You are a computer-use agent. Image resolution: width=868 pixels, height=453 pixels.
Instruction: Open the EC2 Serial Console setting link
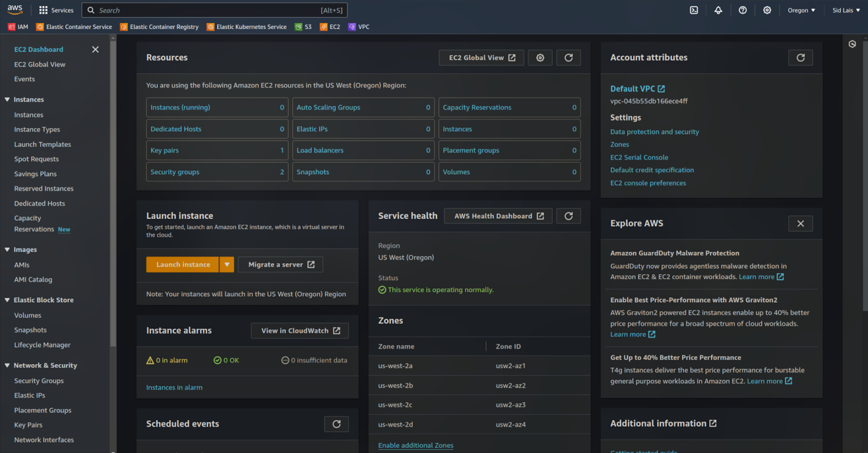click(x=639, y=157)
